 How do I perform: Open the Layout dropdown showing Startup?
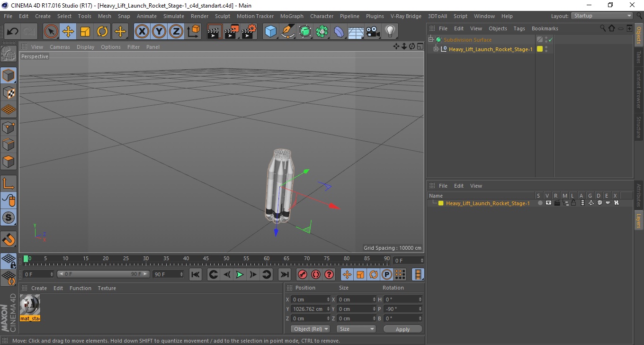point(602,16)
